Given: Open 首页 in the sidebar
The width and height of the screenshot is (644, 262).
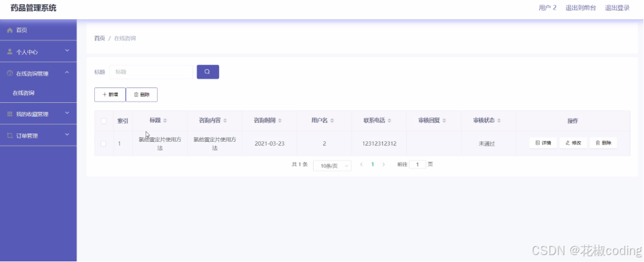Looking at the screenshot, I should click(38, 30).
